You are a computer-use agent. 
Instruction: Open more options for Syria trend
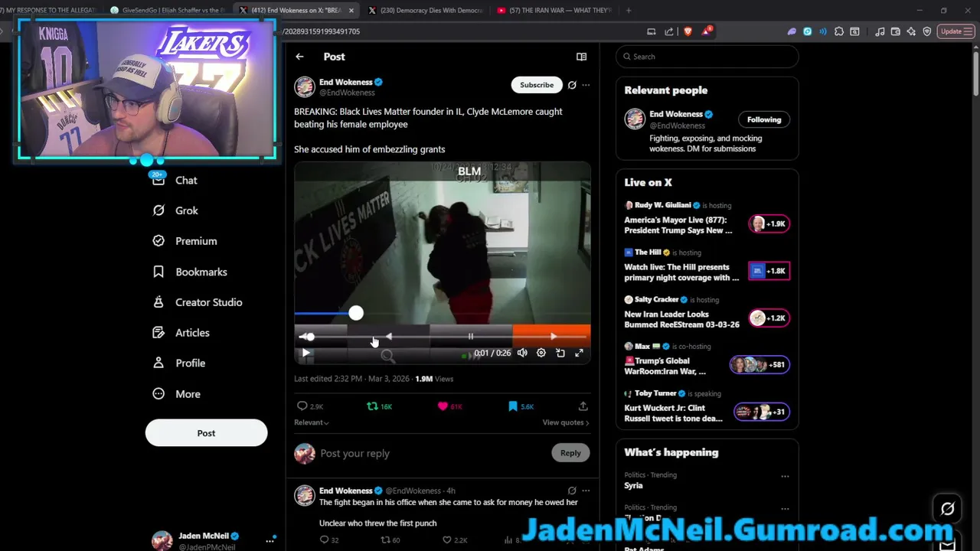(785, 476)
